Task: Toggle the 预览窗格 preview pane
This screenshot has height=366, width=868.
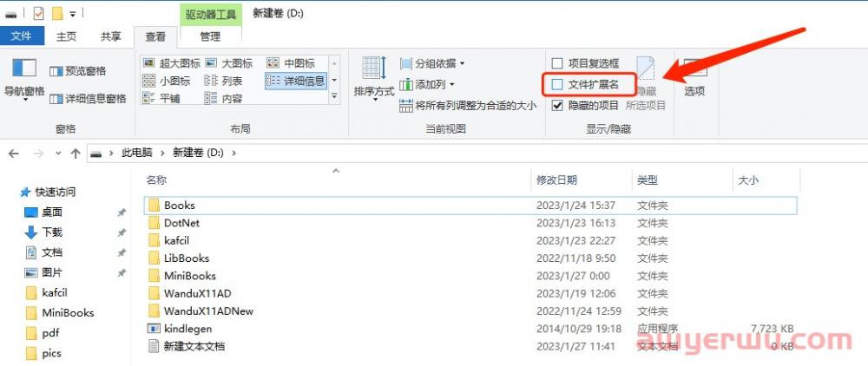Action: (77, 71)
